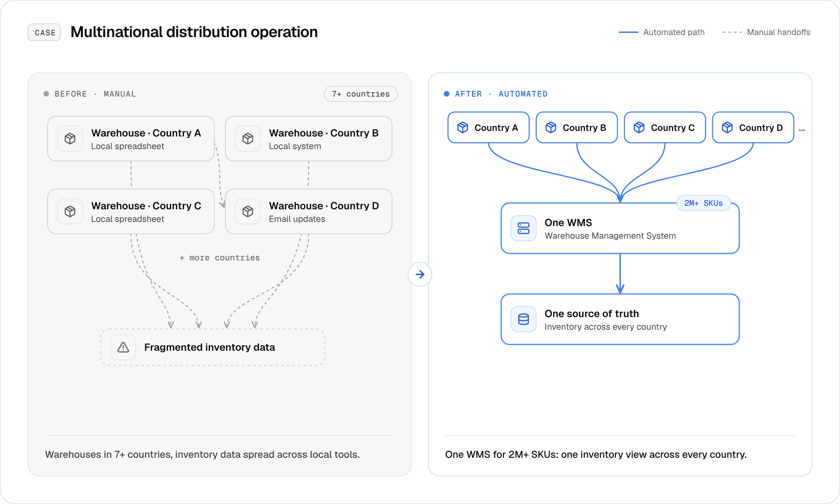840x504 pixels.
Task: Click Local spreadsheet under Country C
Action: tap(128, 219)
